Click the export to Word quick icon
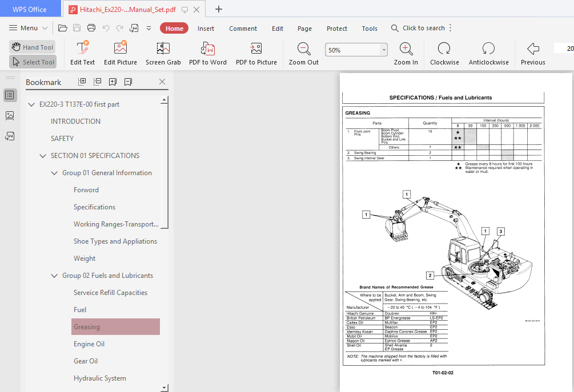Image resolution: width=574 pixels, height=392 pixels. click(x=134, y=28)
